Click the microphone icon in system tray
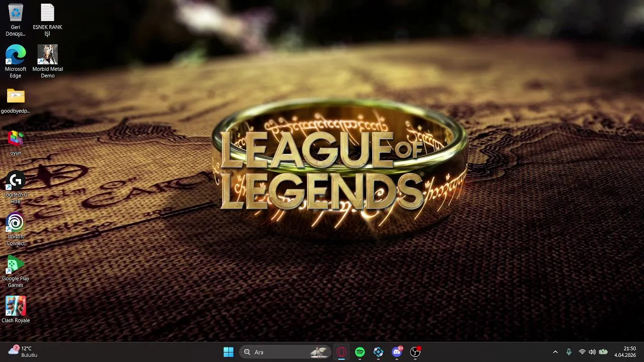Image resolution: width=644 pixels, height=362 pixels. [x=569, y=352]
